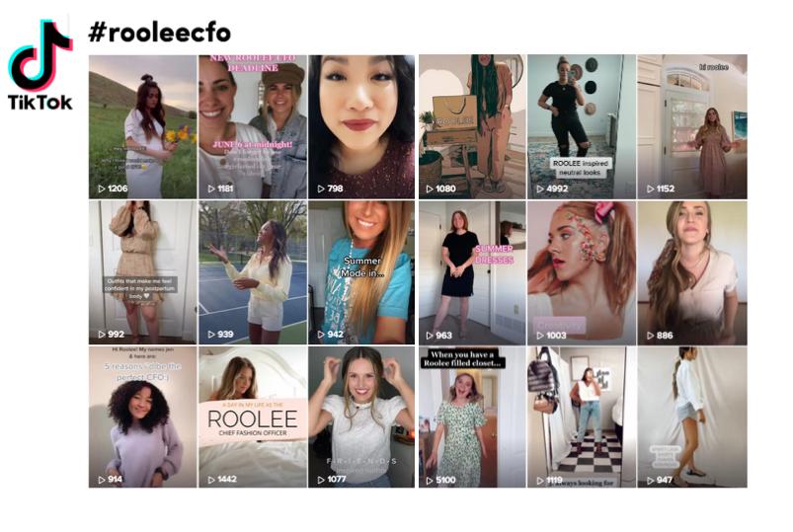Open the 'SUMMER DRESSES' video thumbnail
This screenshot has width=793, height=532.
tap(472, 272)
